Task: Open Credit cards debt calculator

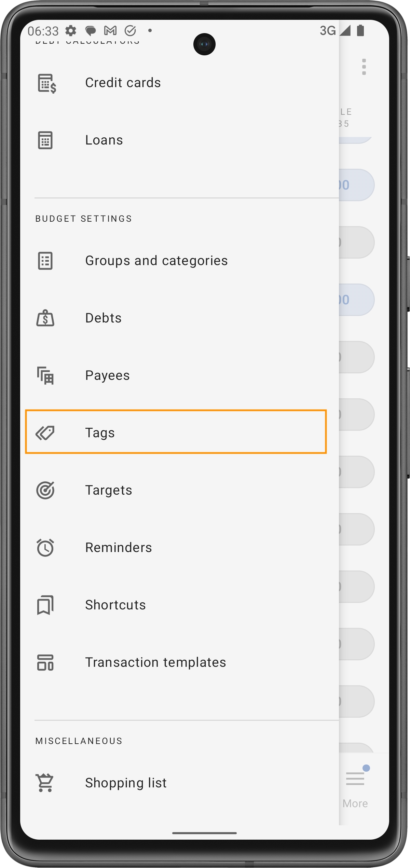Action: pyautogui.click(x=123, y=83)
